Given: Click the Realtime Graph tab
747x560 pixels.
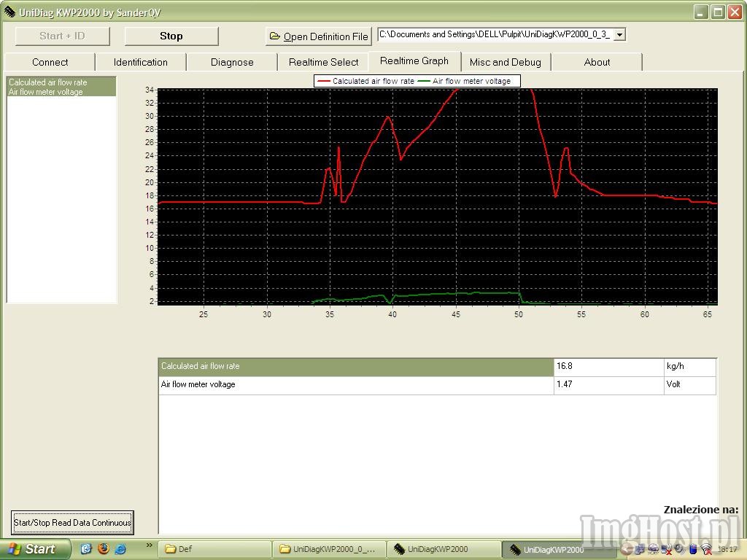Looking at the screenshot, I should tap(414, 61).
